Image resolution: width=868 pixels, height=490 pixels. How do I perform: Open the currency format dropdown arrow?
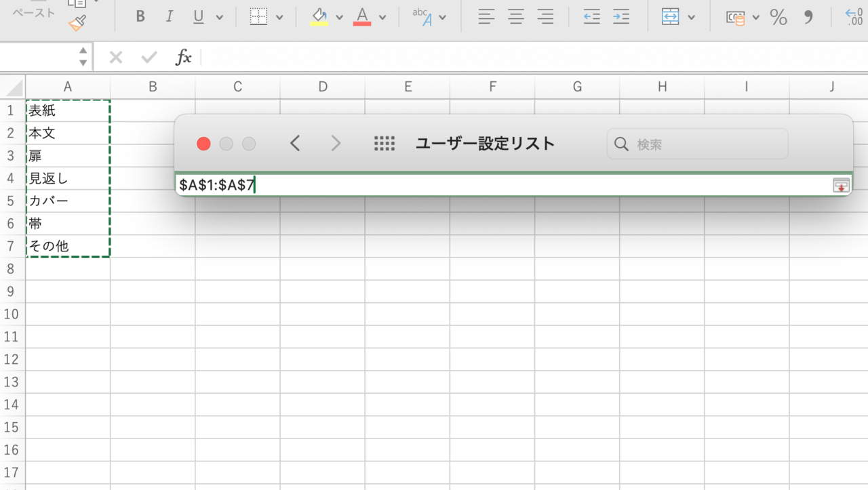(x=756, y=18)
